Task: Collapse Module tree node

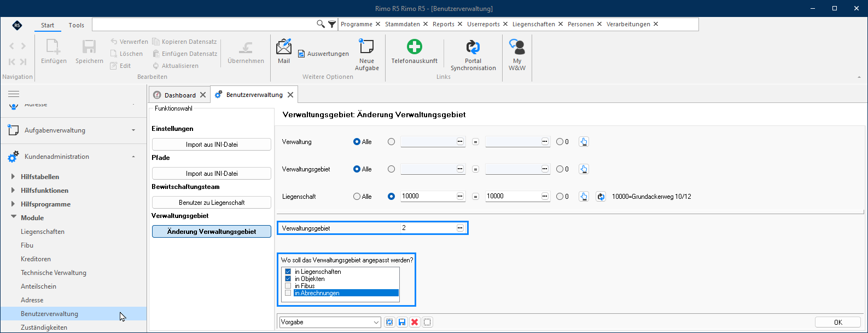Action: coord(14,217)
